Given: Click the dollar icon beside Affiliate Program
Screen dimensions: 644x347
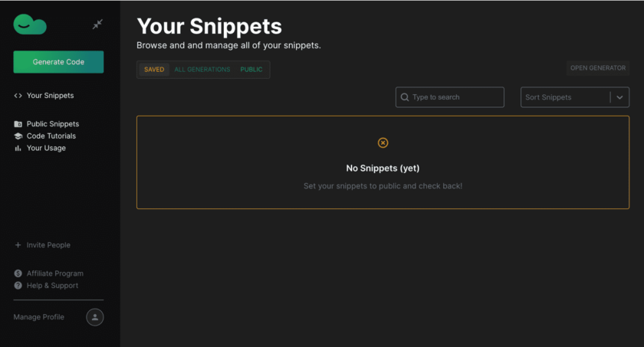Looking at the screenshot, I should (x=18, y=273).
